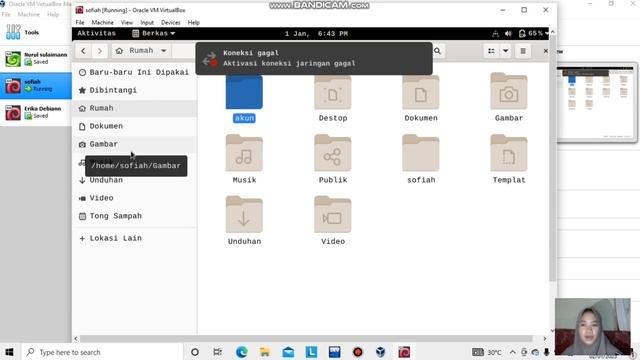Select Unduhan in the sidebar
The height and width of the screenshot is (360, 640).
click(x=134, y=180)
